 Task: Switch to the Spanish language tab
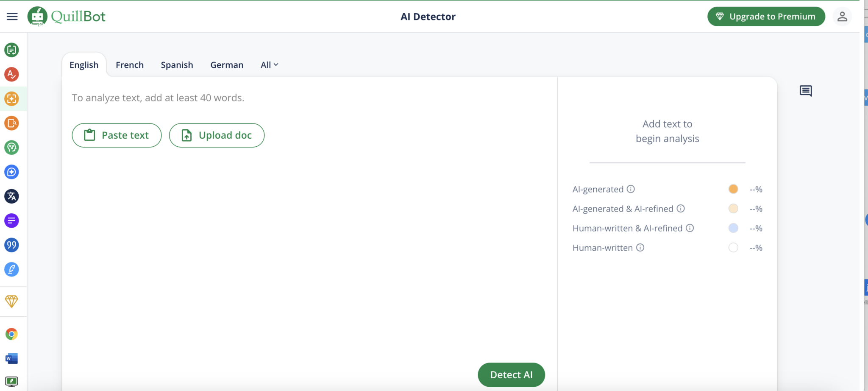point(177,65)
